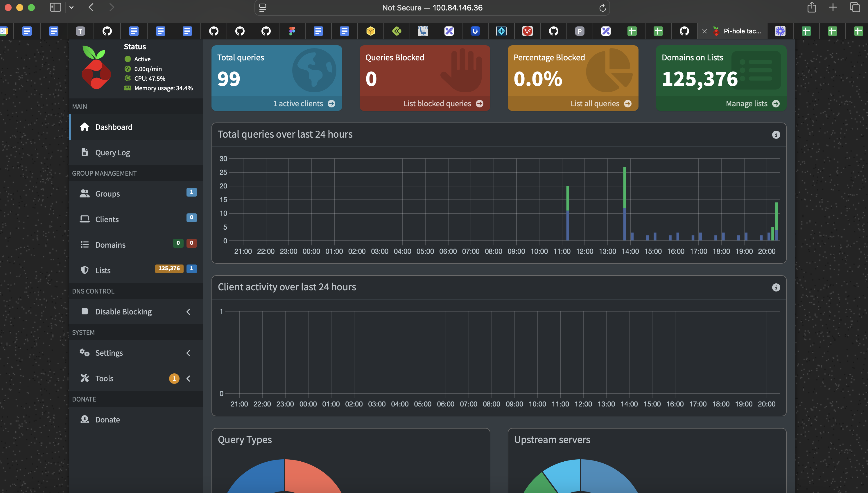Click the red 0 badge on Domains
This screenshot has height=493, width=868.
[x=191, y=243]
